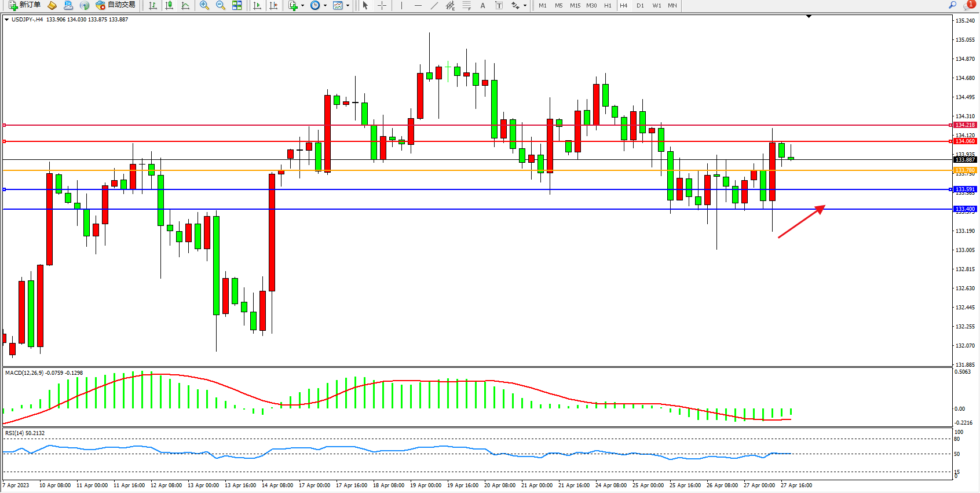Expand the periods clock dropdown
This screenshot has height=493, width=980.
325,6
